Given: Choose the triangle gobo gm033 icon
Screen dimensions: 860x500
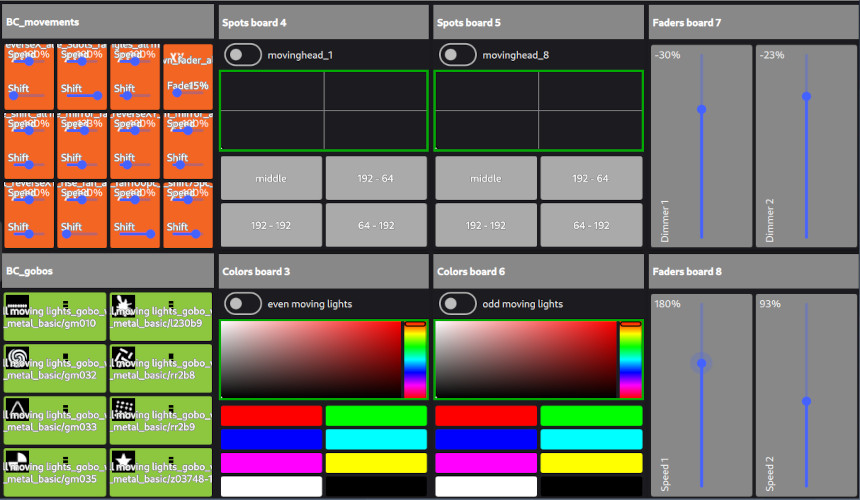Looking at the screenshot, I should (x=17, y=408).
